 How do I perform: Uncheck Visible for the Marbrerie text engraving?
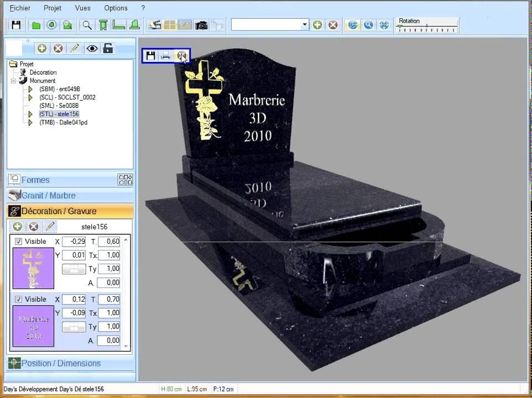[x=18, y=300]
